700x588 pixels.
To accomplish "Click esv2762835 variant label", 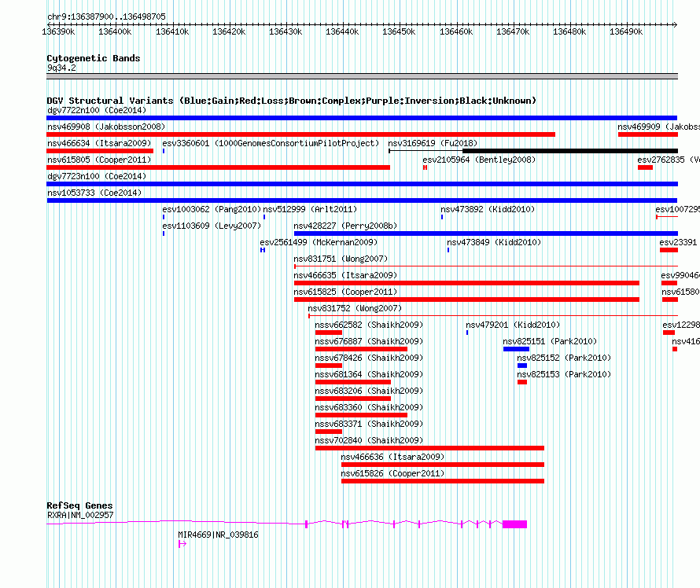I will [669, 160].
